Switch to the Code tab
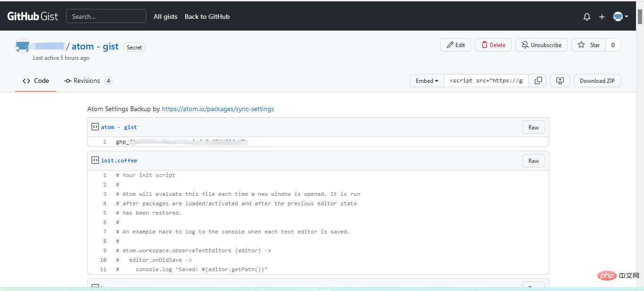The image size is (644, 291). [x=36, y=81]
